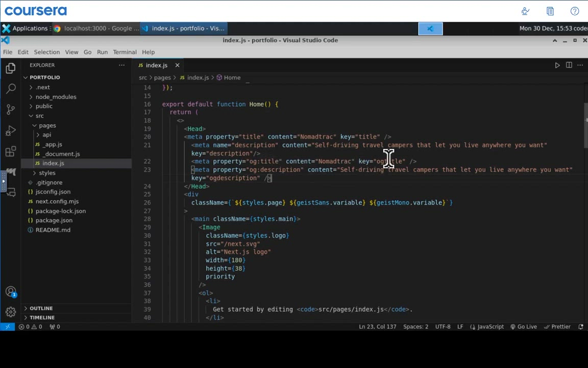Start Go Live server

click(524, 327)
